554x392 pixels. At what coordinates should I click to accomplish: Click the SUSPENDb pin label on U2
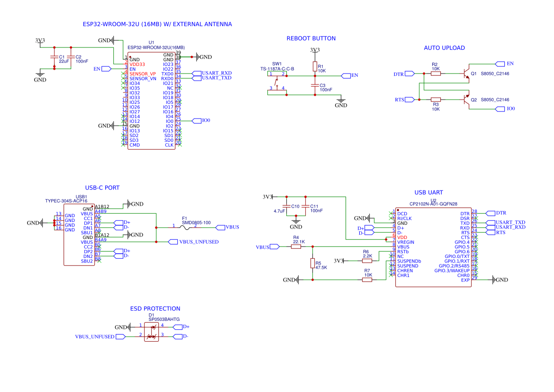(409, 261)
